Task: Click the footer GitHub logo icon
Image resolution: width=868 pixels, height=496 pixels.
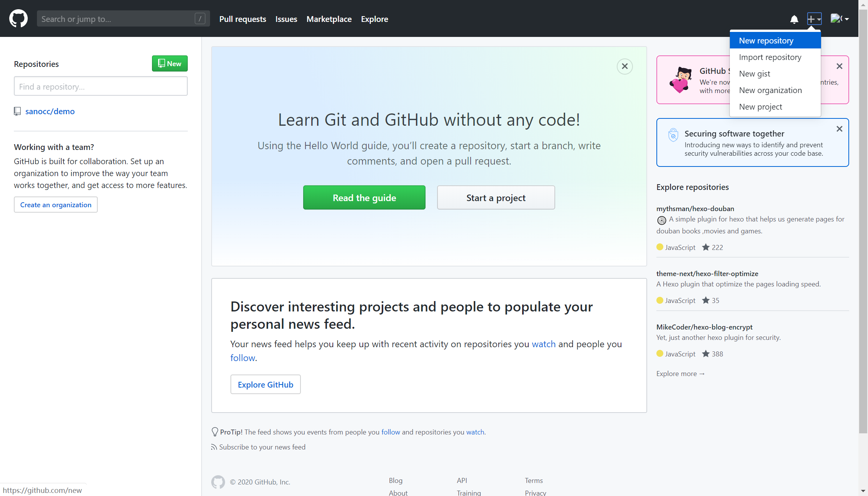Action: [218, 482]
